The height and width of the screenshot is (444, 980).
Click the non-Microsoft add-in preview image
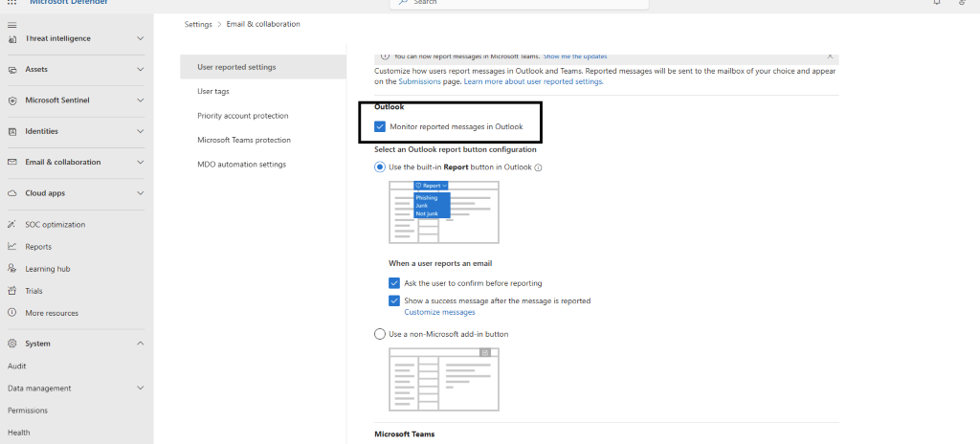click(444, 380)
